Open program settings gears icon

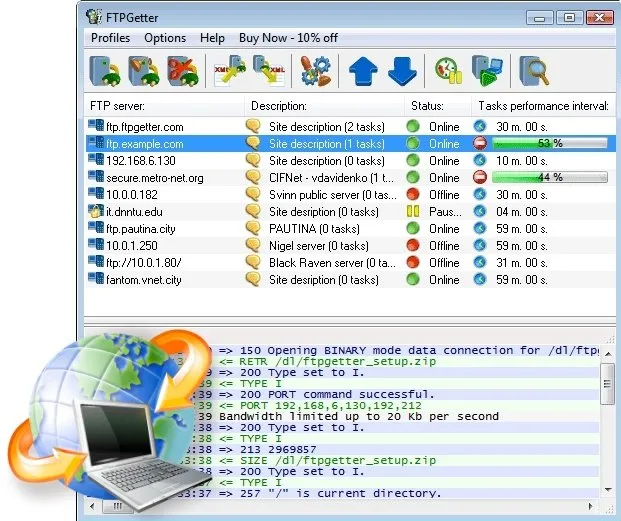point(316,71)
